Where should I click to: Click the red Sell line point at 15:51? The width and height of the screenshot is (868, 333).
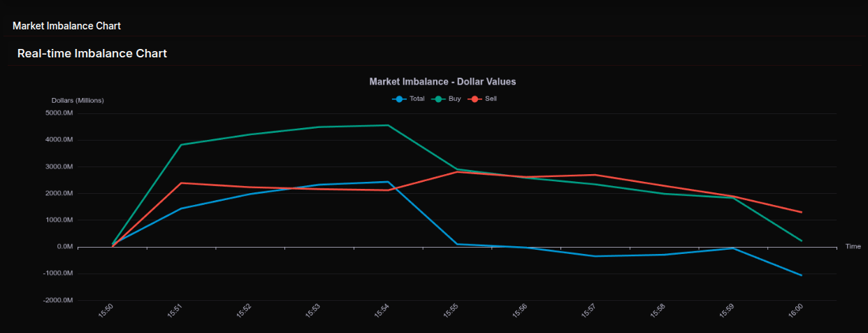(181, 183)
